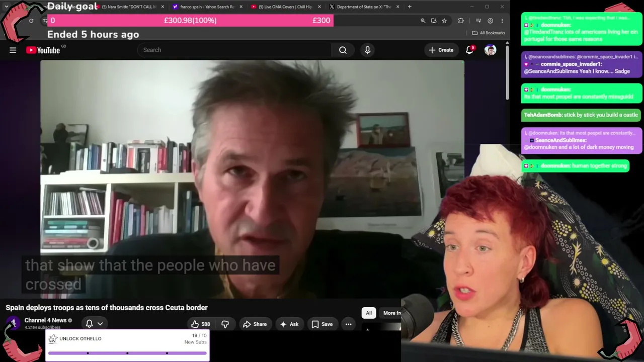The image size is (644, 362).
Task: Open the Chrome three-dot menu
Action: pyautogui.click(x=502, y=21)
